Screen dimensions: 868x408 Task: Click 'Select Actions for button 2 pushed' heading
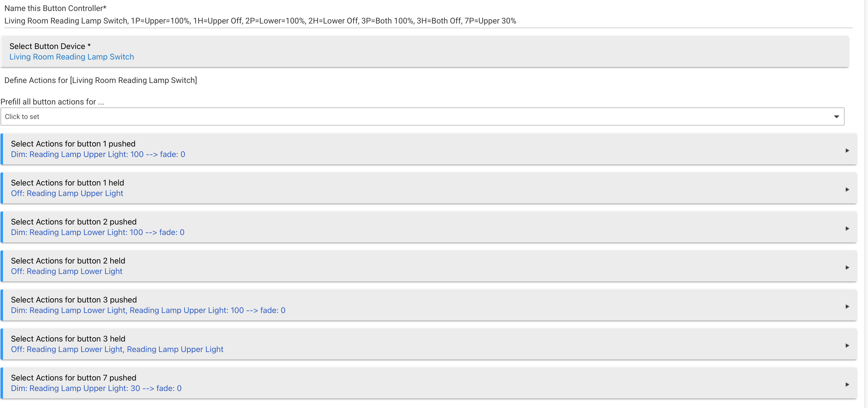[74, 222]
